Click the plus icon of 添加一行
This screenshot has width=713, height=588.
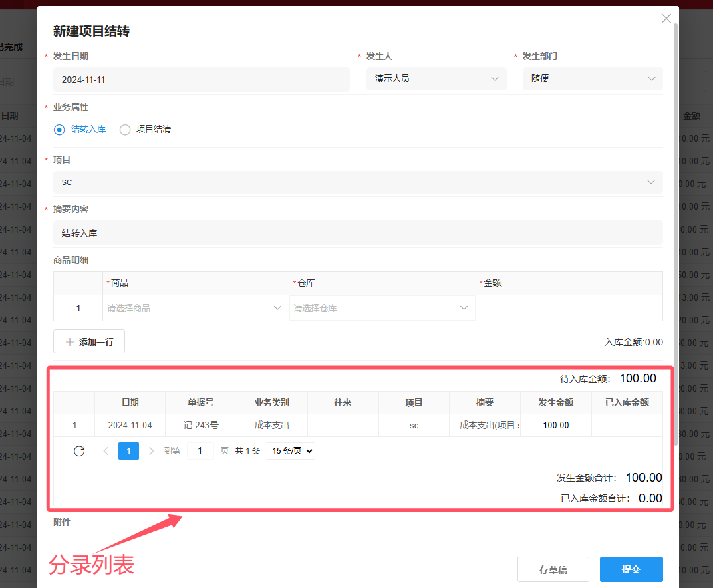70,342
